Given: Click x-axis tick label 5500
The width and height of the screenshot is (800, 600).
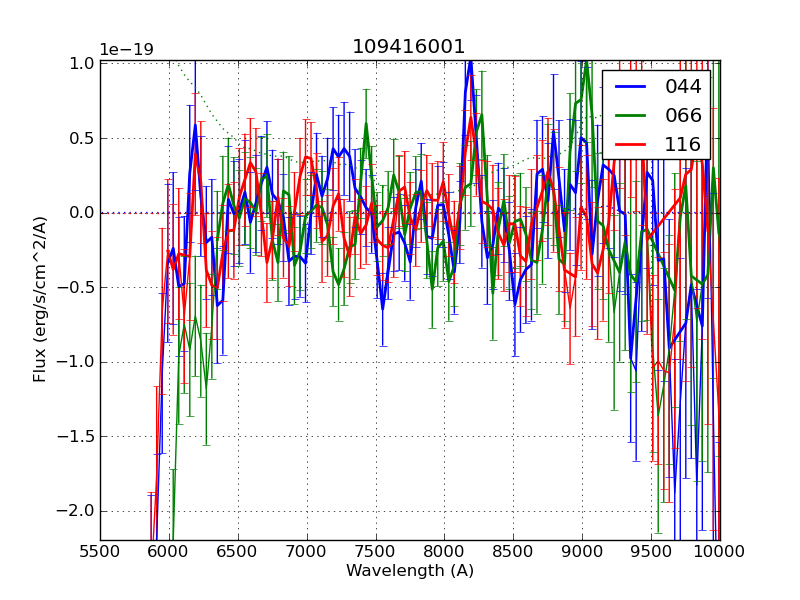Looking at the screenshot, I should (100, 550).
